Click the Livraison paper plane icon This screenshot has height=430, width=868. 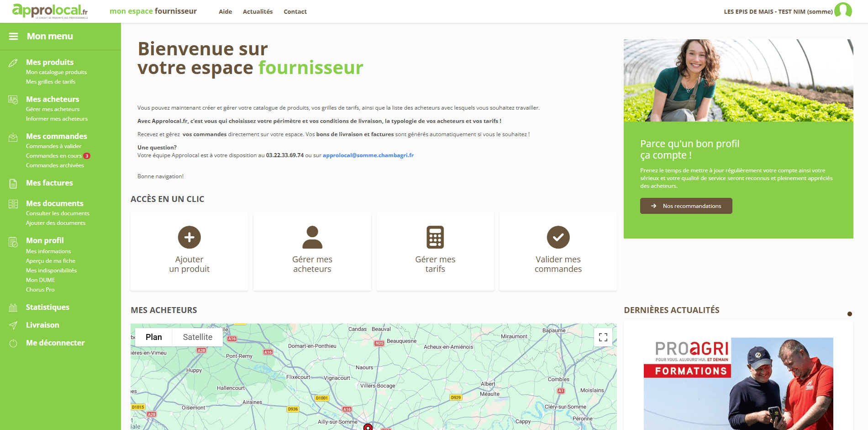[13, 325]
